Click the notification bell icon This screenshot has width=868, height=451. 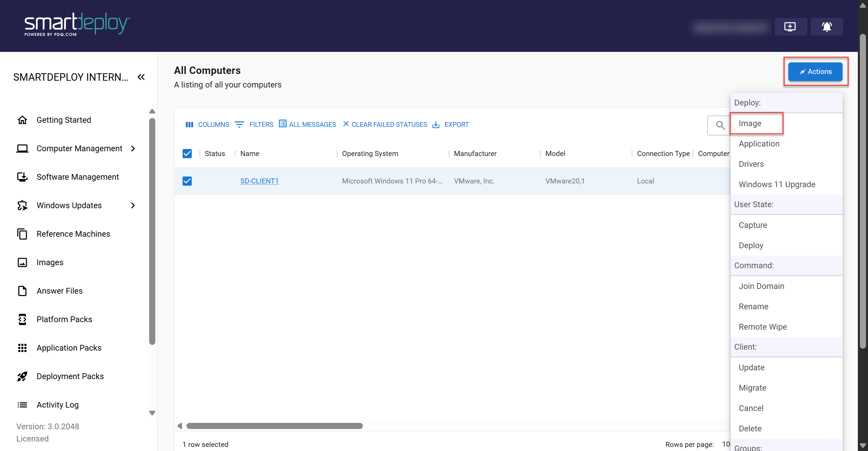827,26
